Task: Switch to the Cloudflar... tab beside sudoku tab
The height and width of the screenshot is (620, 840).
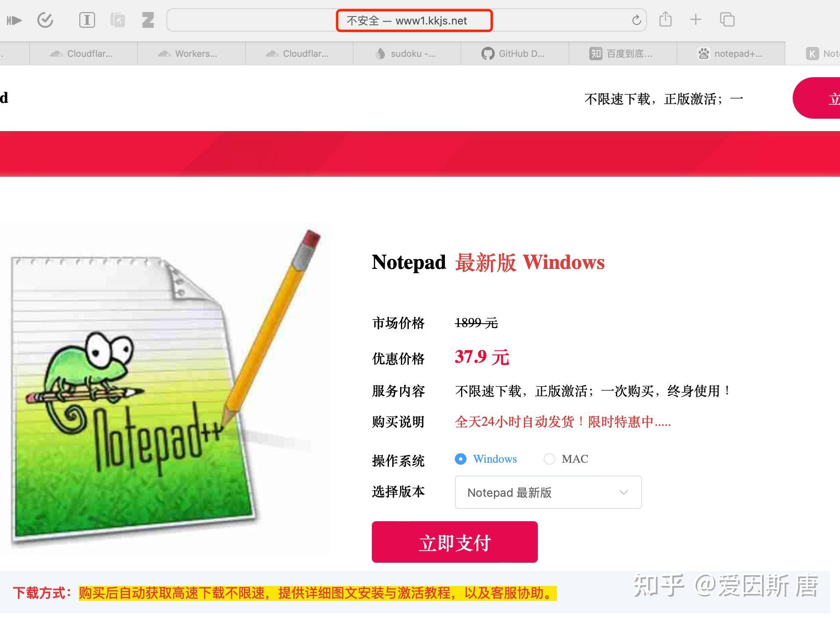Action: click(299, 54)
